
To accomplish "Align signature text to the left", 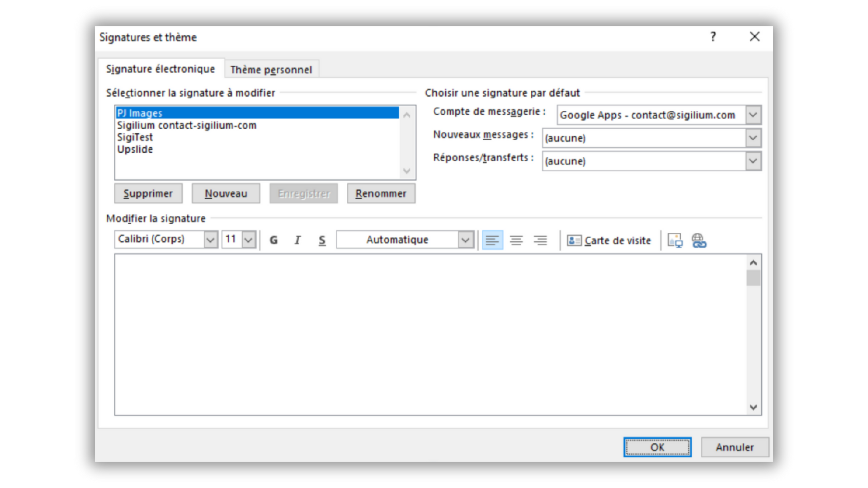I will coord(492,240).
